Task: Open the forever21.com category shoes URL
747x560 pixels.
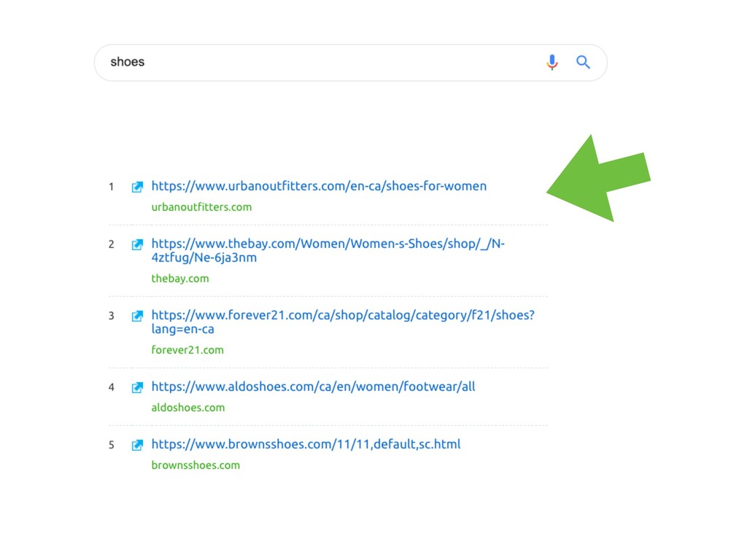Action: 343,322
